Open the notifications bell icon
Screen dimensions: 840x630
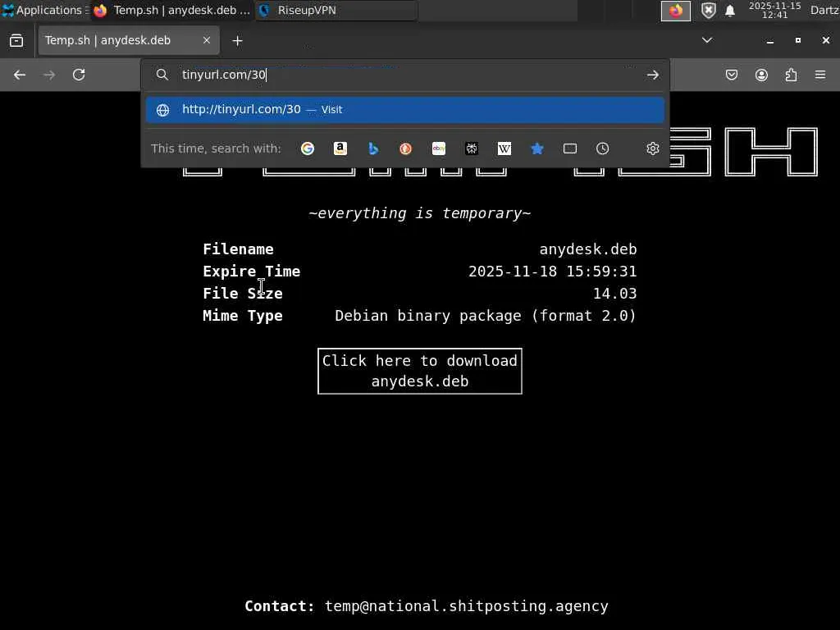729,11
